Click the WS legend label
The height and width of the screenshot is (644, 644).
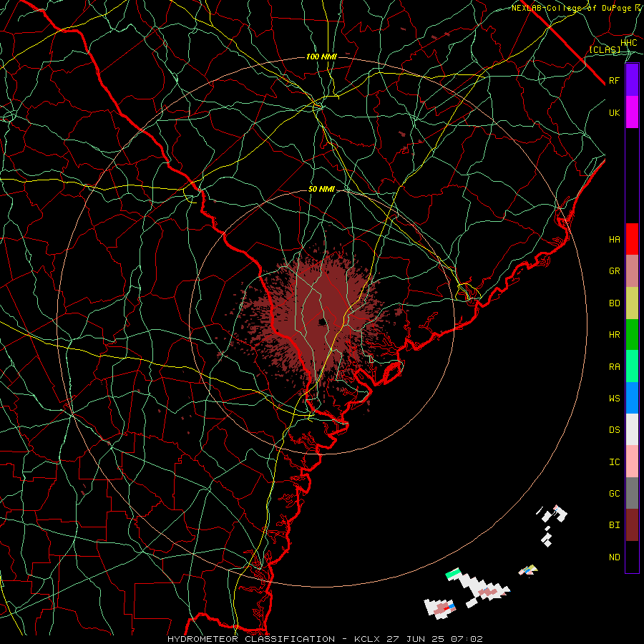614,399
